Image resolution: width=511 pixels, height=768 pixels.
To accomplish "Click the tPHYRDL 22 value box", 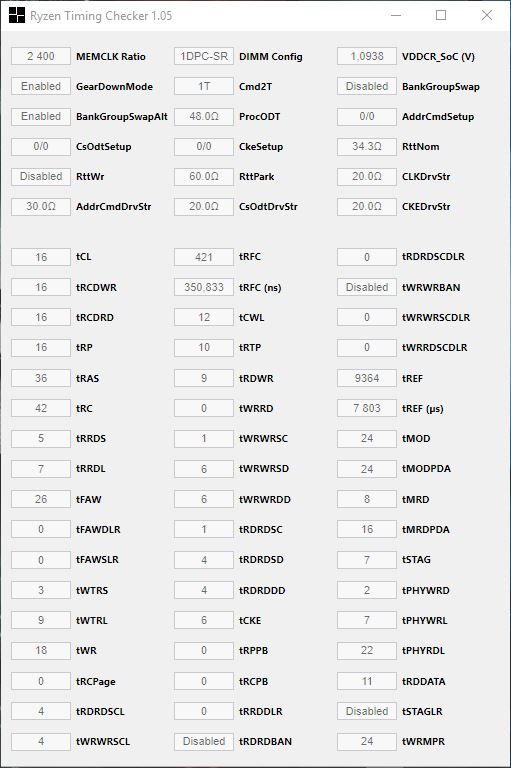I will [x=367, y=650].
